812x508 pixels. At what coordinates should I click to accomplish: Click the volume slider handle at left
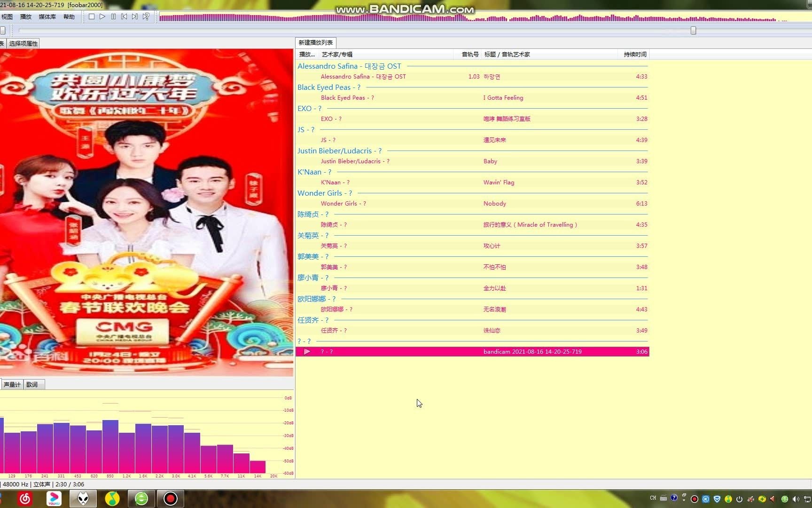(2, 31)
